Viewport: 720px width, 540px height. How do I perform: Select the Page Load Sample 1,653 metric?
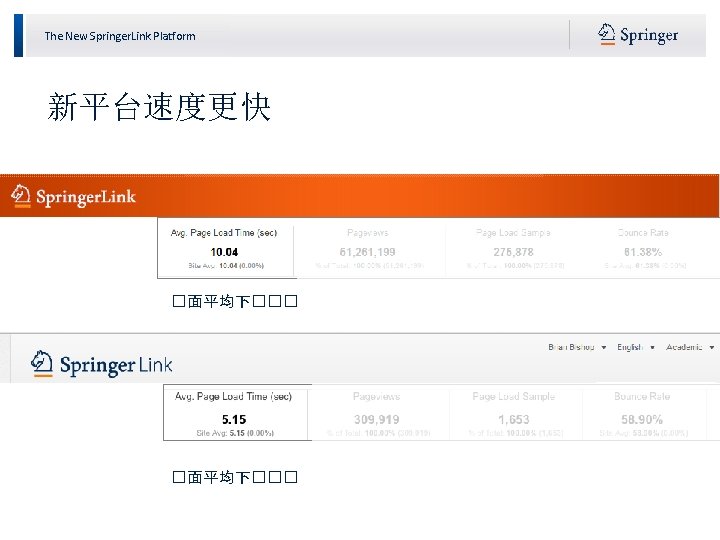(515, 412)
